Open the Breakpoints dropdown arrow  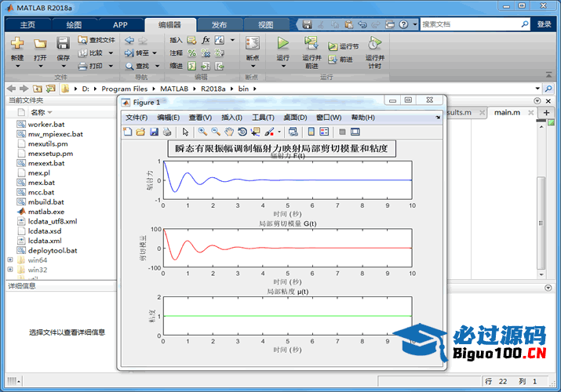[x=253, y=67]
